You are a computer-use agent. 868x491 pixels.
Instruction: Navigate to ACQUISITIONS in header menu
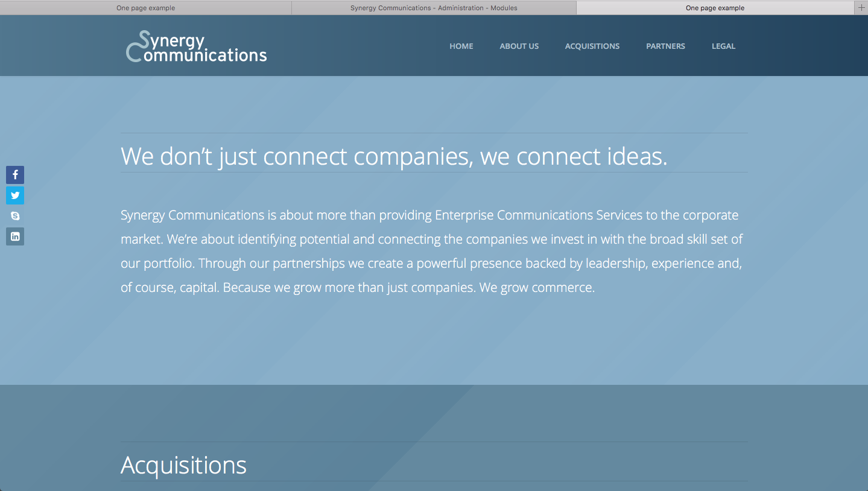(592, 46)
